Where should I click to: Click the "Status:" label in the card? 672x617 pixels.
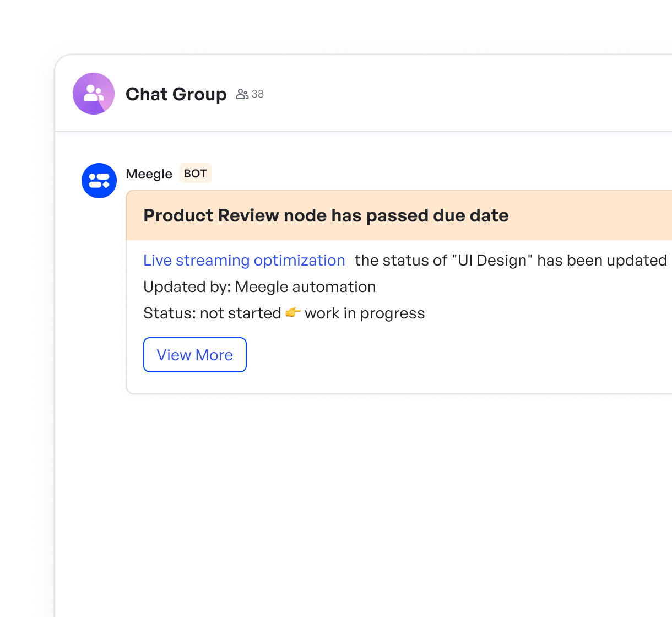(x=170, y=313)
